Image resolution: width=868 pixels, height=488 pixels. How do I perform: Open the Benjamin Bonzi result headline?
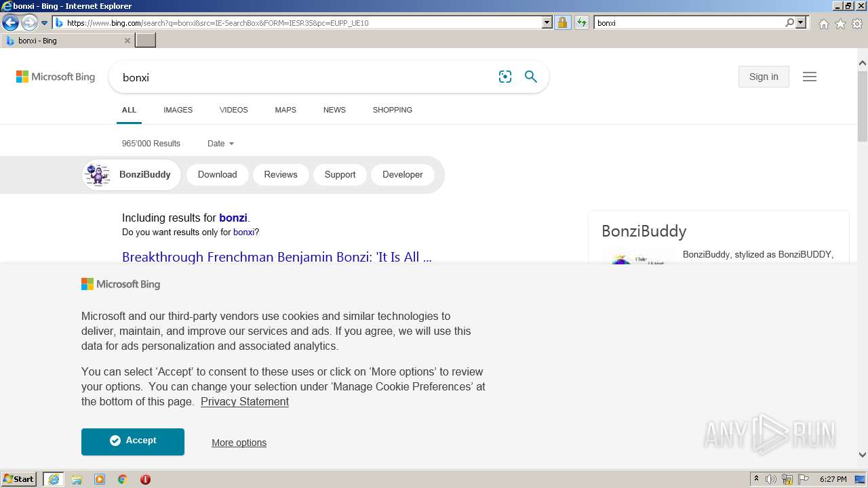click(x=277, y=257)
